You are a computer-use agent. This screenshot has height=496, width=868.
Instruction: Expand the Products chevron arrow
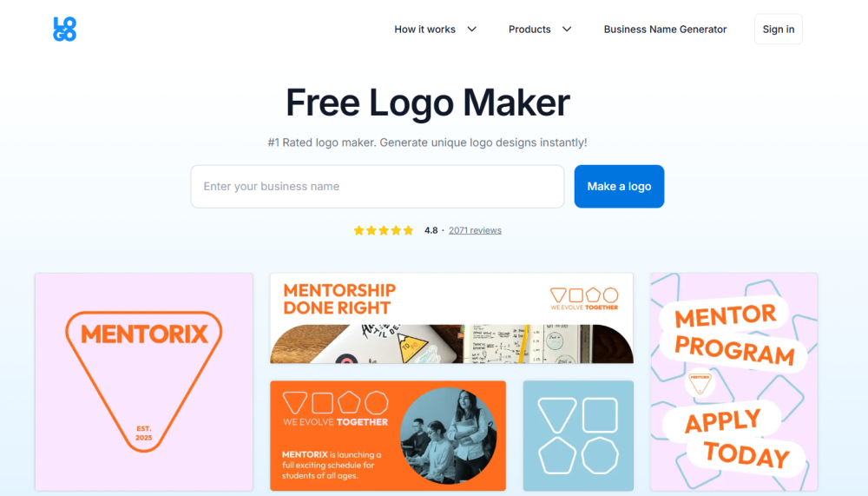point(566,29)
